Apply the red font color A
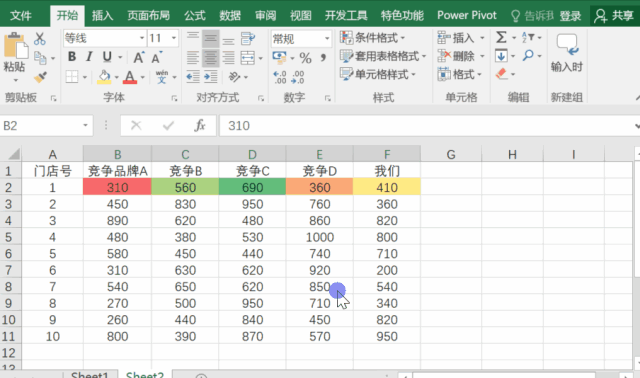This screenshot has width=640, height=378. tap(130, 77)
